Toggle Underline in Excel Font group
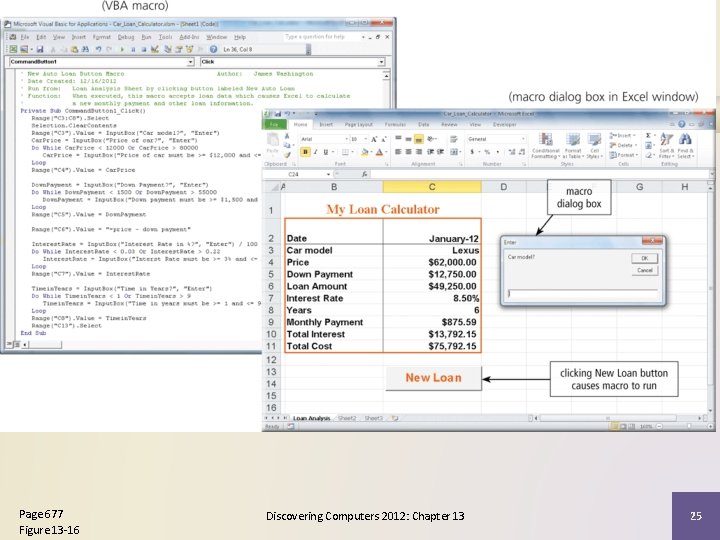Screen dimensions: 720x540 point(326,152)
